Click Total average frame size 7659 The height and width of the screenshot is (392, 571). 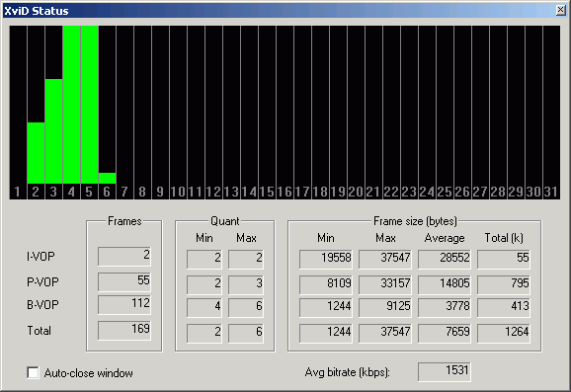click(x=445, y=334)
